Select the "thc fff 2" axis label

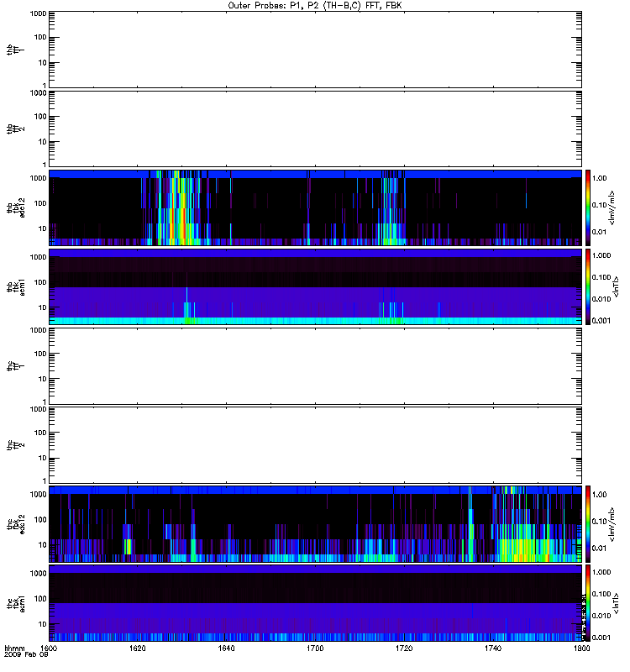[15, 445]
